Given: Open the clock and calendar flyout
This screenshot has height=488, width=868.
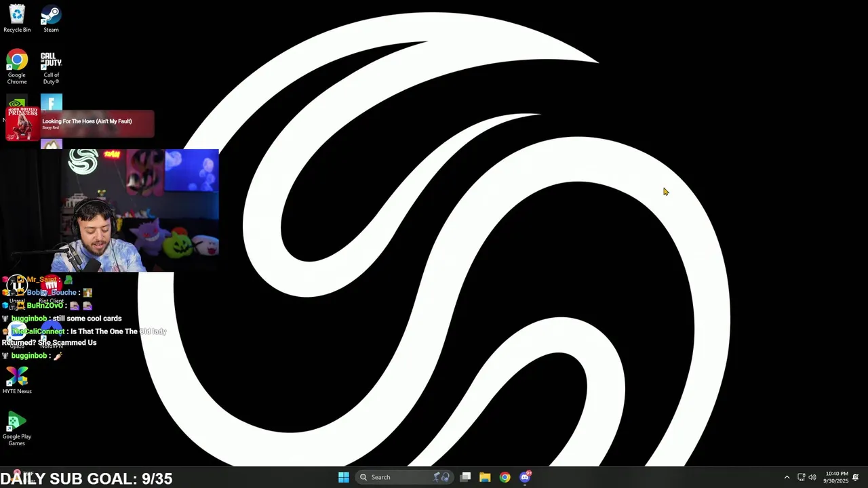Looking at the screenshot, I should 836,477.
